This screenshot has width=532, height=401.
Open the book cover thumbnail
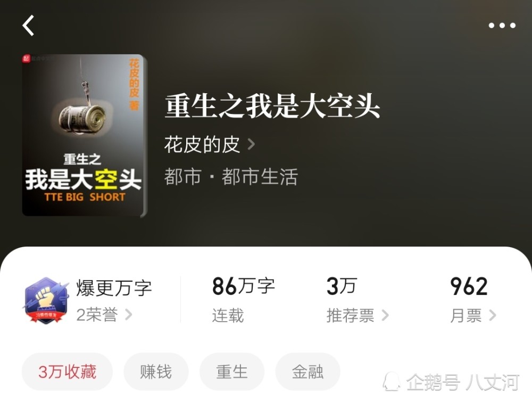click(85, 135)
